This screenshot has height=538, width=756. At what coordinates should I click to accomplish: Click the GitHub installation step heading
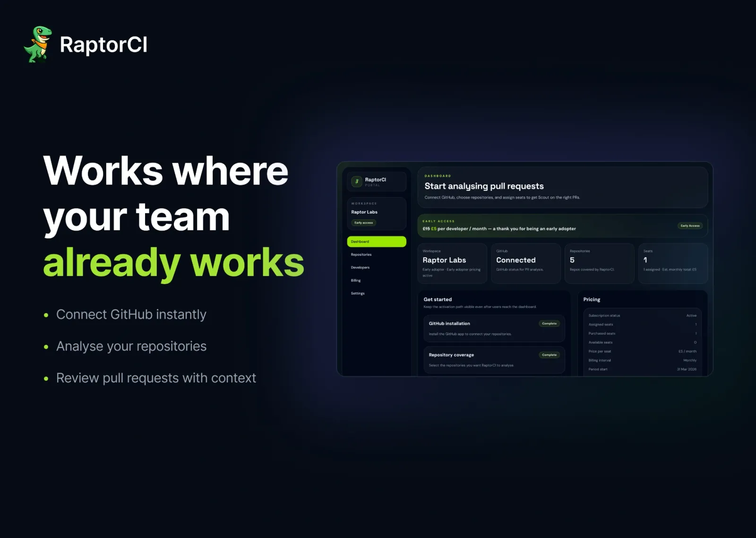click(x=449, y=324)
